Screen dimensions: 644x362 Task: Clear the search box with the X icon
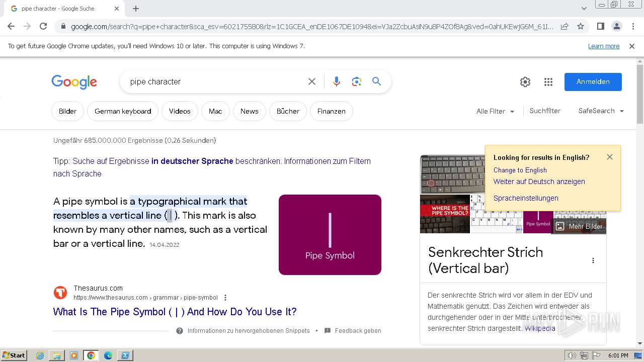[x=312, y=81]
